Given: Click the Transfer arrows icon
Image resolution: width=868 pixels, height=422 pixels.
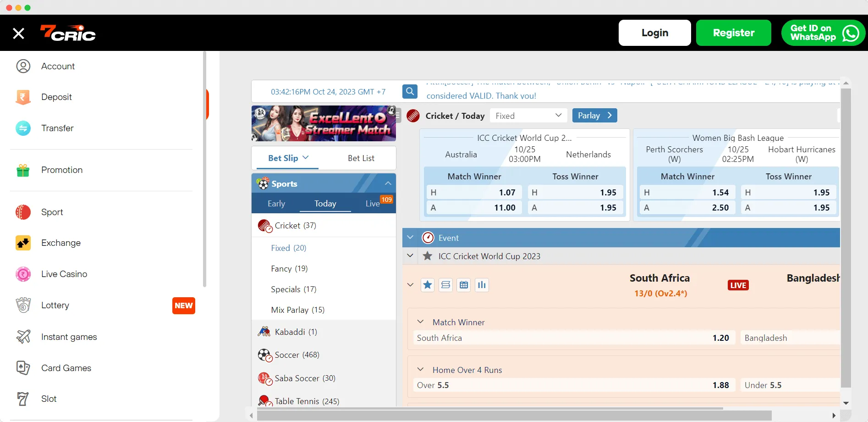Looking at the screenshot, I should (23, 128).
